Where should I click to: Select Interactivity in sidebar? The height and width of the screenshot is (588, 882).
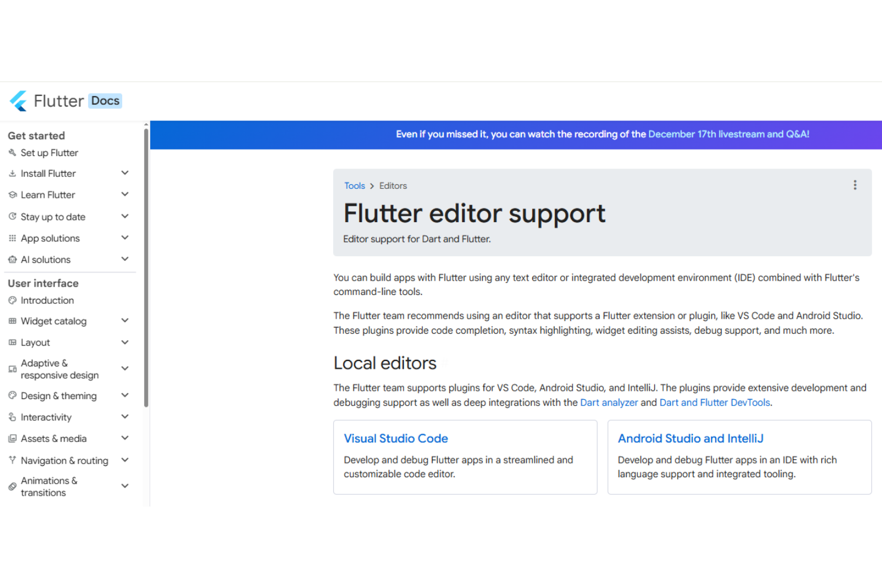pos(46,417)
